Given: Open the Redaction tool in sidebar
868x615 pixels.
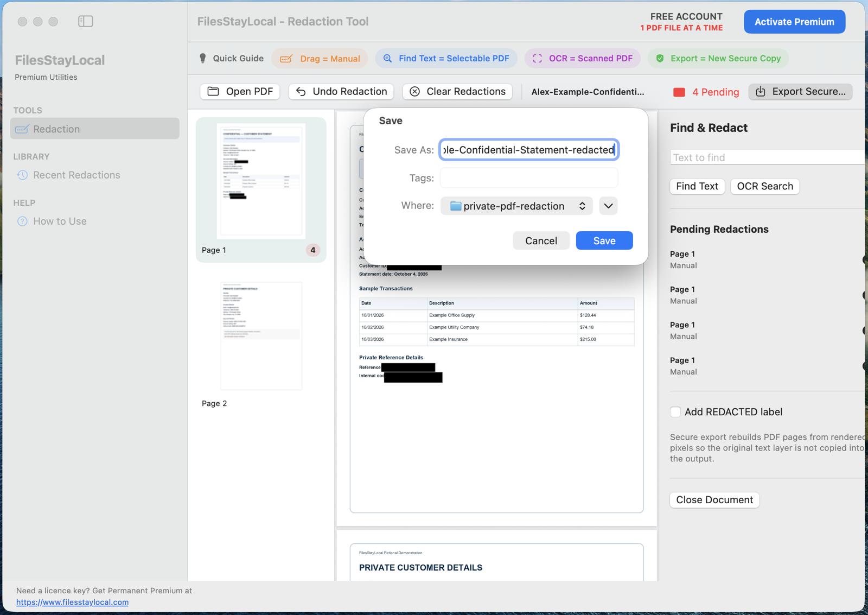Looking at the screenshot, I should click(x=95, y=129).
